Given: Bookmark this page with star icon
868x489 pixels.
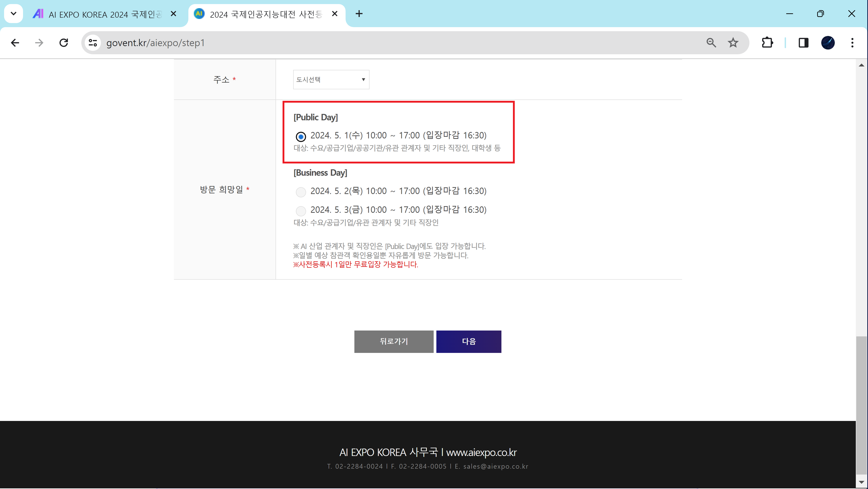Looking at the screenshot, I should [x=733, y=43].
